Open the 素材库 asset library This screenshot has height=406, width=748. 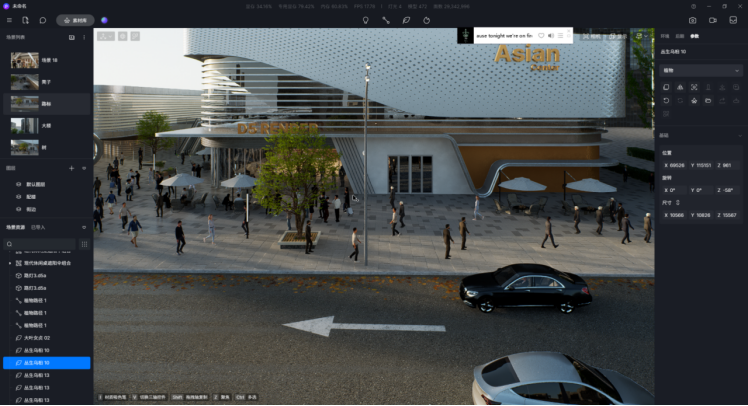(x=75, y=19)
